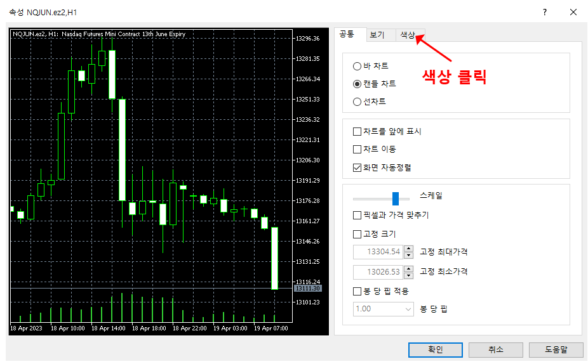
Task: Click the 18 Apr 14:00 time label
Action: point(109,328)
